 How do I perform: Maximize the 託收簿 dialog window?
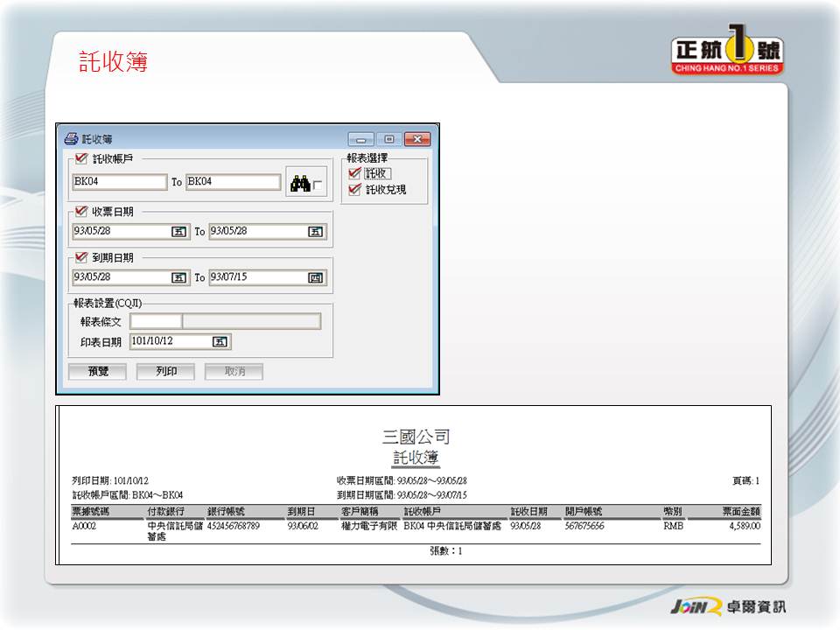point(389,139)
